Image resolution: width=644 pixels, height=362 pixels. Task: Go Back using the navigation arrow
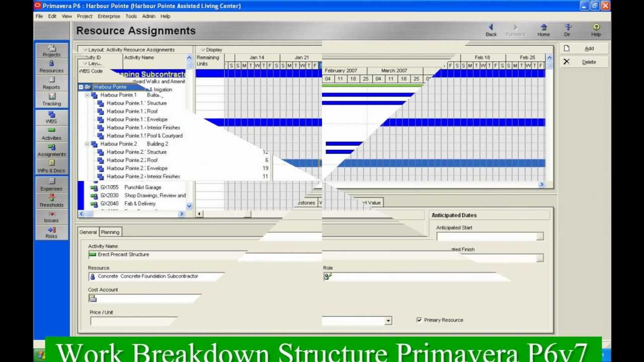click(491, 31)
